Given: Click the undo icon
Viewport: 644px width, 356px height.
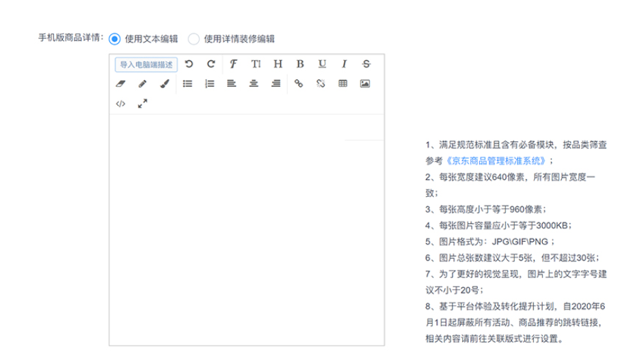Looking at the screenshot, I should coord(189,64).
